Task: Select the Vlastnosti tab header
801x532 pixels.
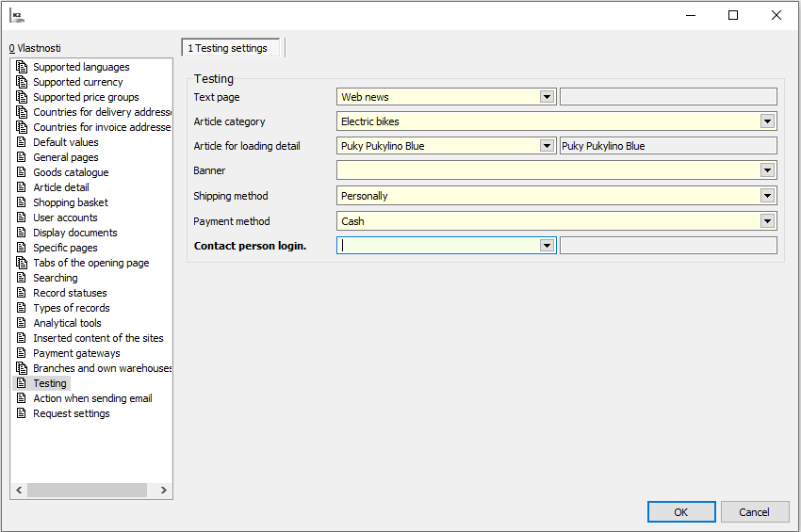Action: (36, 48)
